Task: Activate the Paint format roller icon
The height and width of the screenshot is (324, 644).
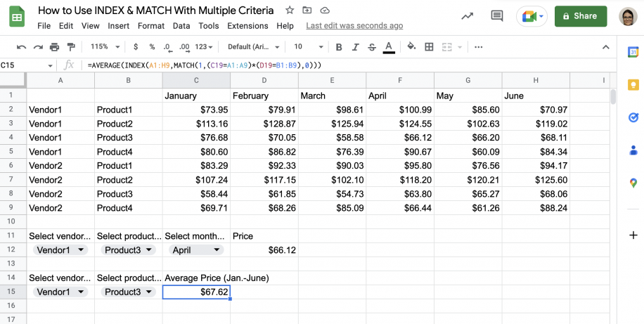Action: point(71,47)
